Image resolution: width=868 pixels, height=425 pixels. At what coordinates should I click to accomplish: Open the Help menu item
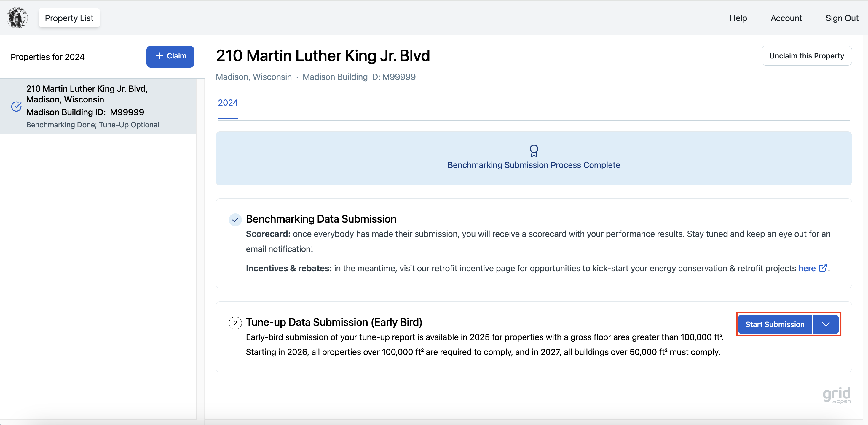tap(738, 18)
